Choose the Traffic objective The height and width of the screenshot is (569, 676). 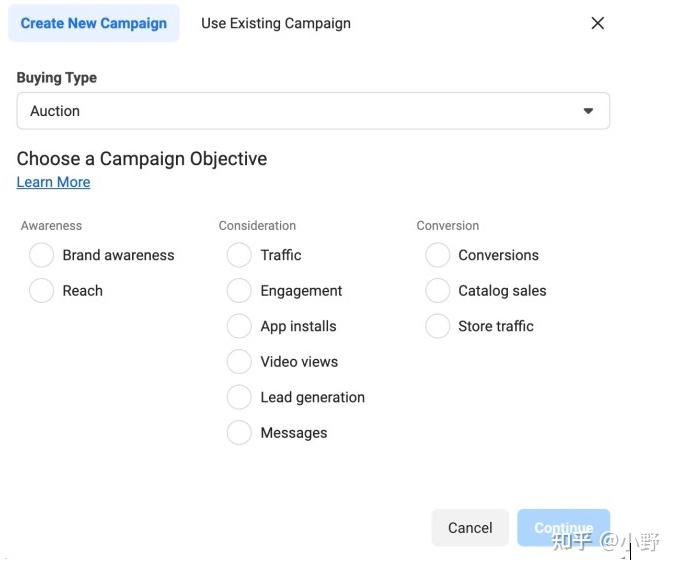(240, 255)
